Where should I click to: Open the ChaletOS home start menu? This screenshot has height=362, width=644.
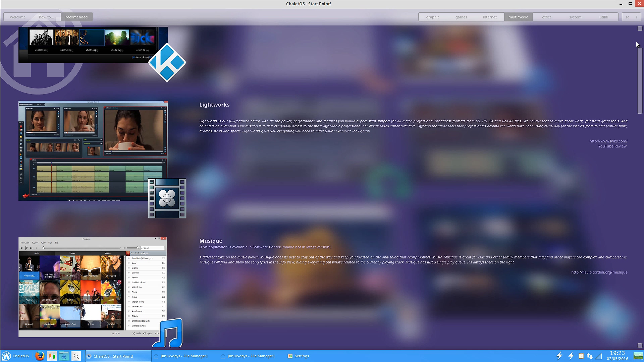(15, 356)
